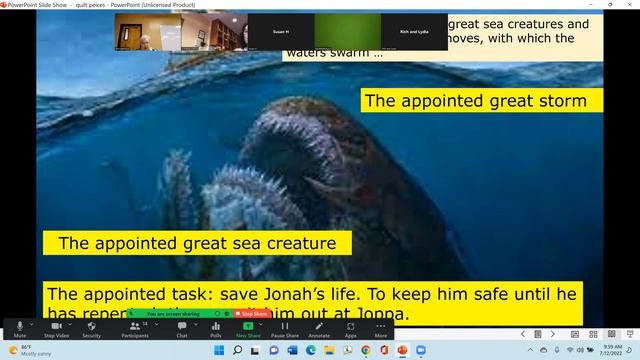Click 'The appointed great sea creature' text box
This screenshot has width=640, height=360.
click(197, 243)
